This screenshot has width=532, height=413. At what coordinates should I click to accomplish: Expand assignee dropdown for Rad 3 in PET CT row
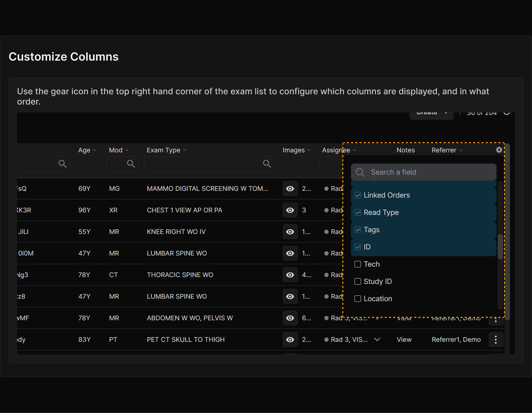click(x=377, y=340)
